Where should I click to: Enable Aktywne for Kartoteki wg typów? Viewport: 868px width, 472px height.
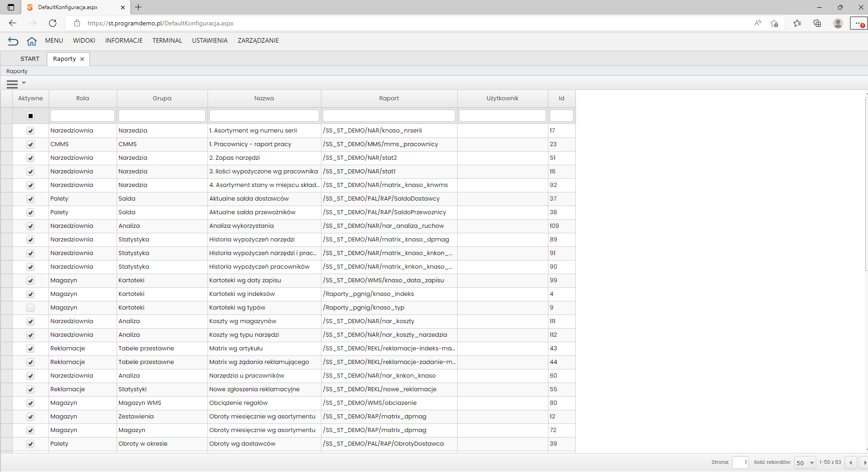point(30,308)
